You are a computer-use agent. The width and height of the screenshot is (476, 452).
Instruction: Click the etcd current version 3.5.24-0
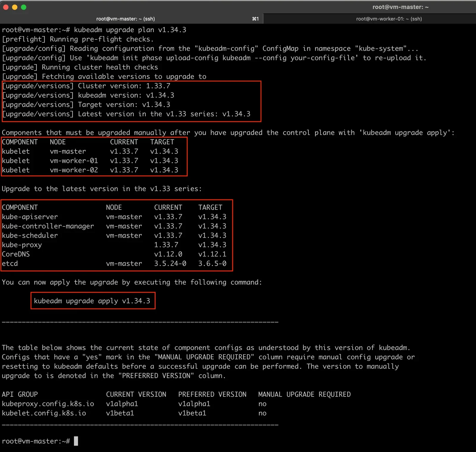click(170, 264)
